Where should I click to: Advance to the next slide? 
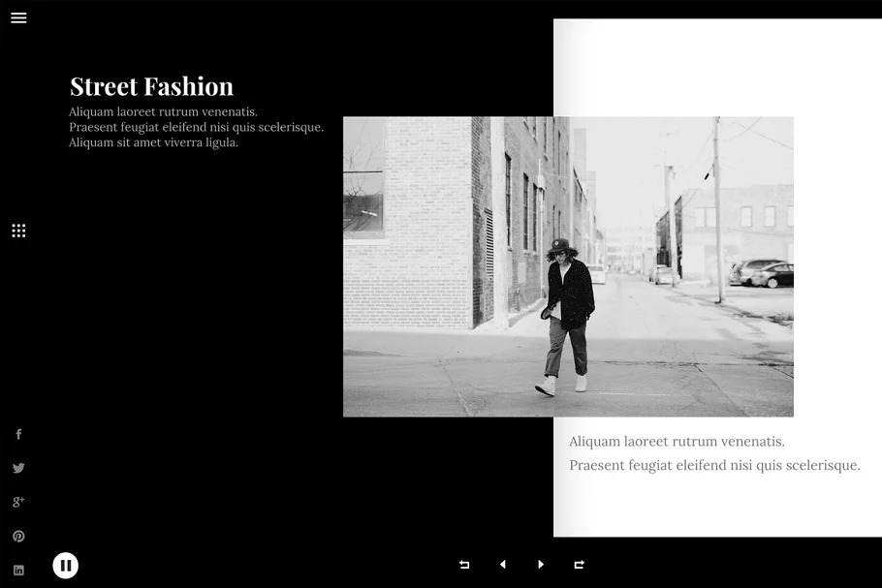541,565
